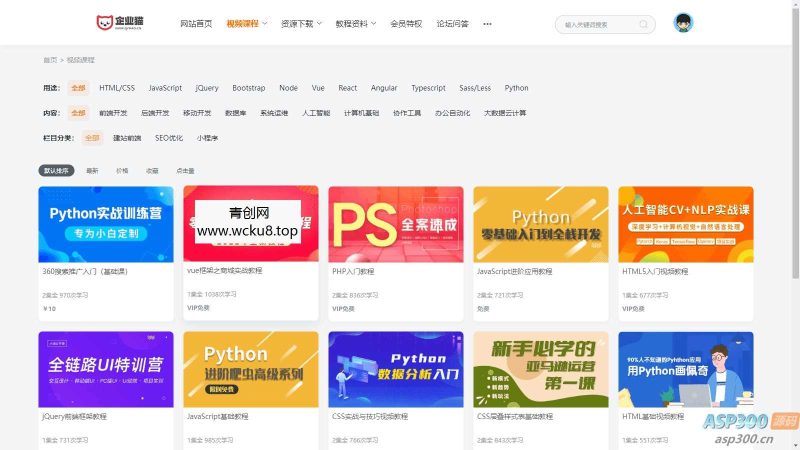
Task: Sort courses by 收藏
Action: (152, 171)
